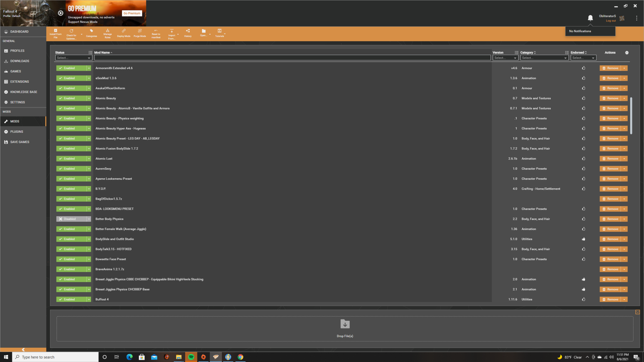Open the Endorsed filter dropdown
644x362 pixels.
tap(583, 58)
